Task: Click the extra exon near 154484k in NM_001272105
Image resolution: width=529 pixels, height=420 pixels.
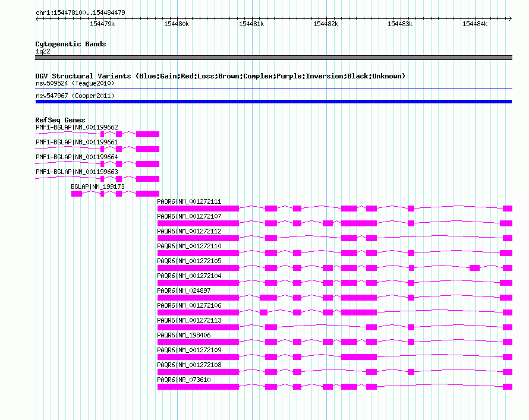Action: coord(475,268)
